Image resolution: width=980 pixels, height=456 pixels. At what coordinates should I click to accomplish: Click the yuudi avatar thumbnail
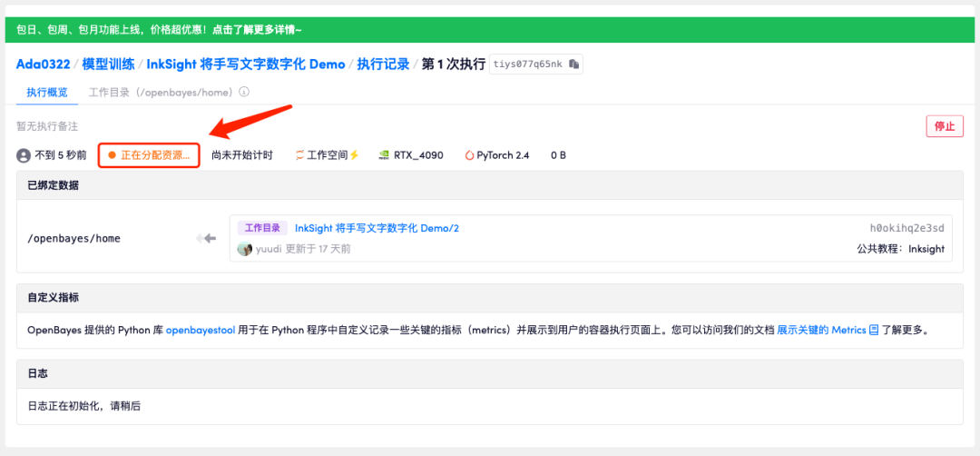click(x=245, y=249)
